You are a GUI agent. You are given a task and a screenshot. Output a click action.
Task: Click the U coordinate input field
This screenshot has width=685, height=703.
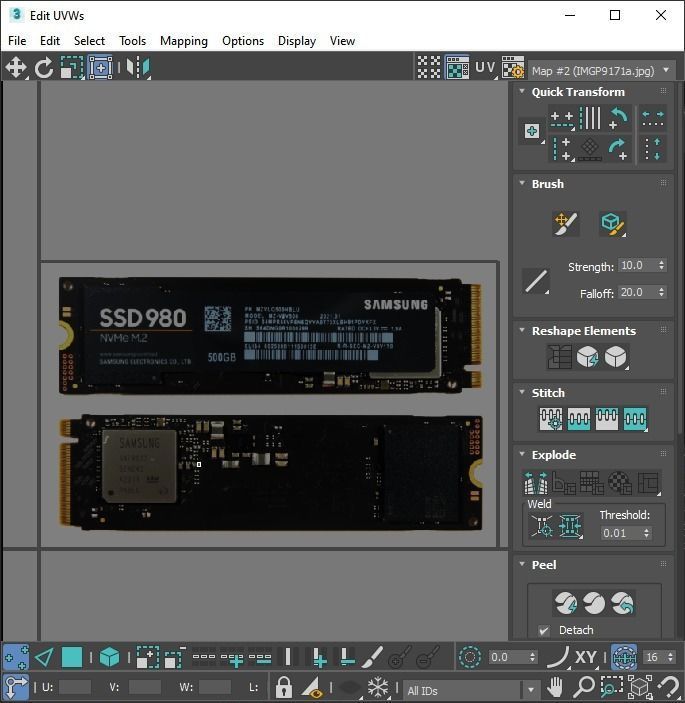coord(74,687)
